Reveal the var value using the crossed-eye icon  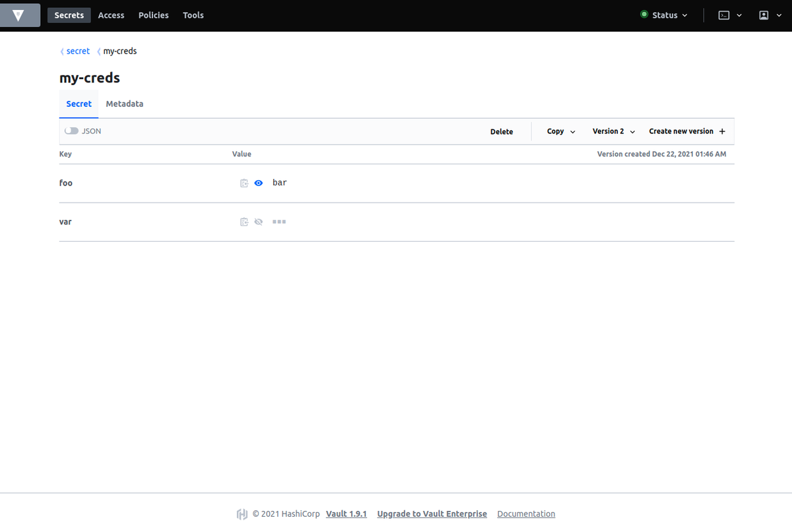pyautogui.click(x=259, y=222)
